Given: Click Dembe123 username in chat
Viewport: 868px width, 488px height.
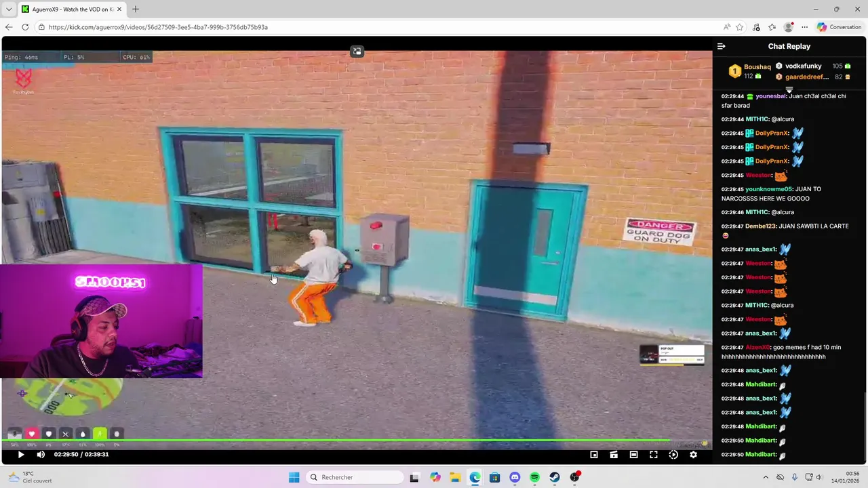Looking at the screenshot, I should [x=760, y=226].
